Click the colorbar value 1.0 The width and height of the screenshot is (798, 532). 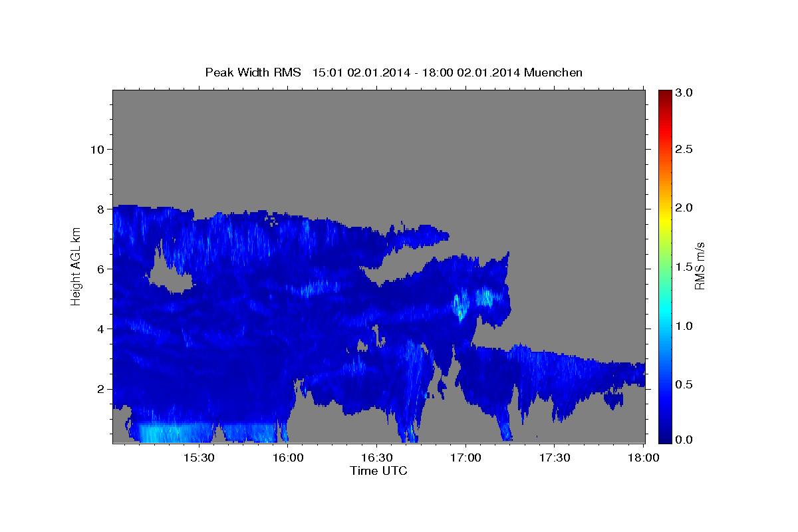686,326
